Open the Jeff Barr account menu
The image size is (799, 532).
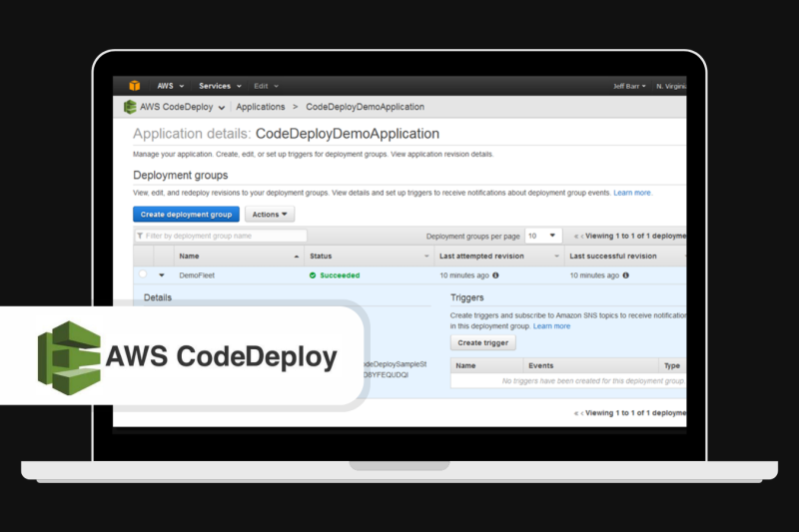[x=629, y=86]
